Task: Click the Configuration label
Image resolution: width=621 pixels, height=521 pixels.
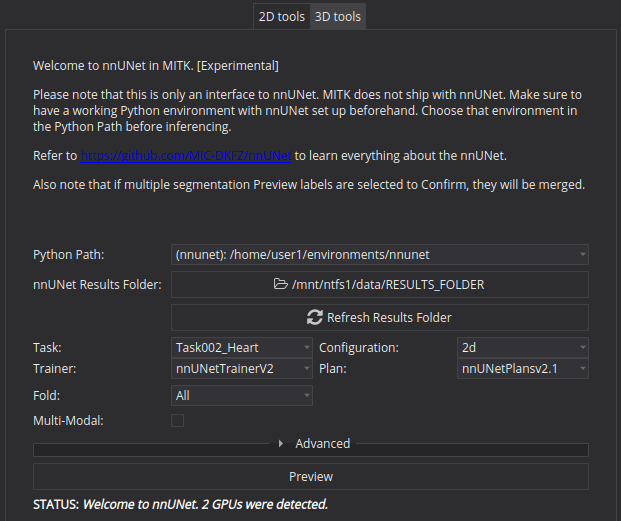Action: tap(359, 348)
